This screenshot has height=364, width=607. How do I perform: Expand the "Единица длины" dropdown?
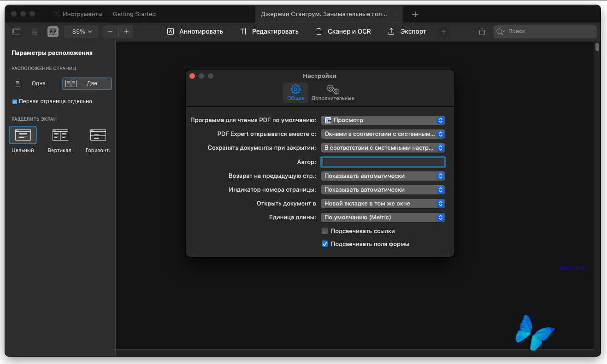[x=383, y=217]
